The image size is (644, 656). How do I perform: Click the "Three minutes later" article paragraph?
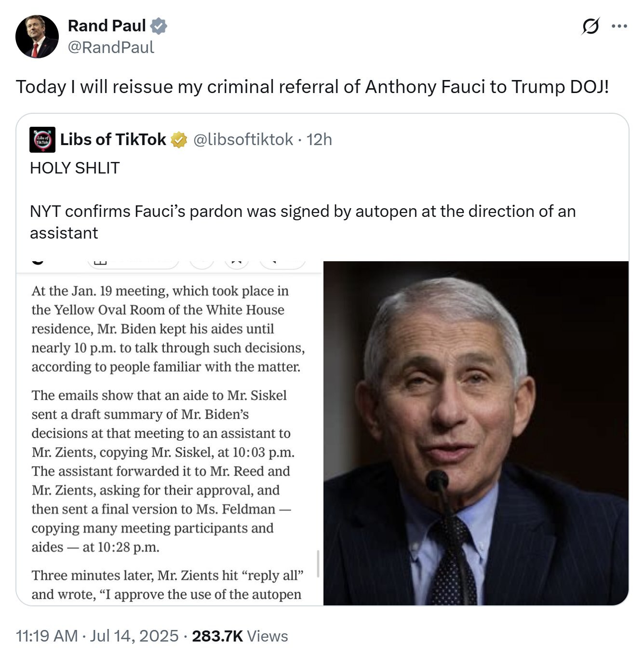click(x=167, y=585)
